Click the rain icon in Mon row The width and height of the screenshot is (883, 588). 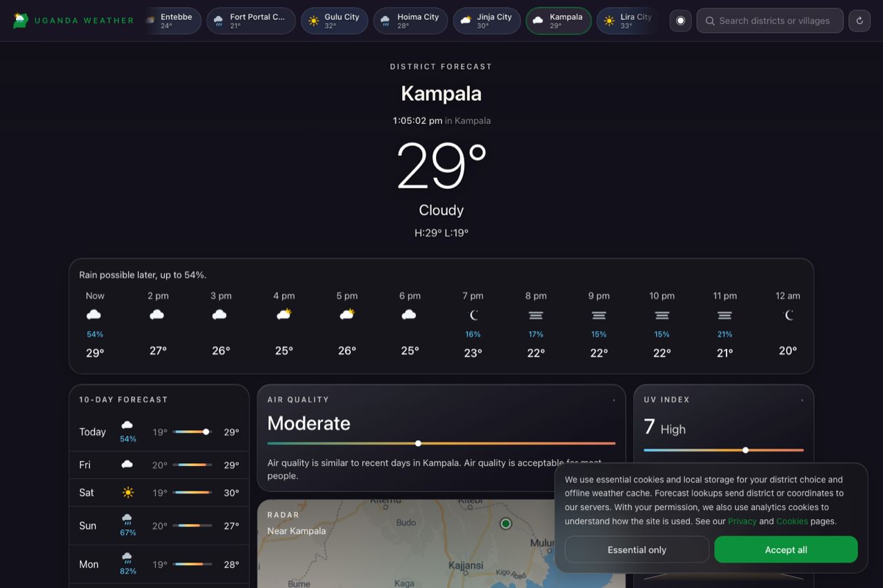tap(128, 557)
